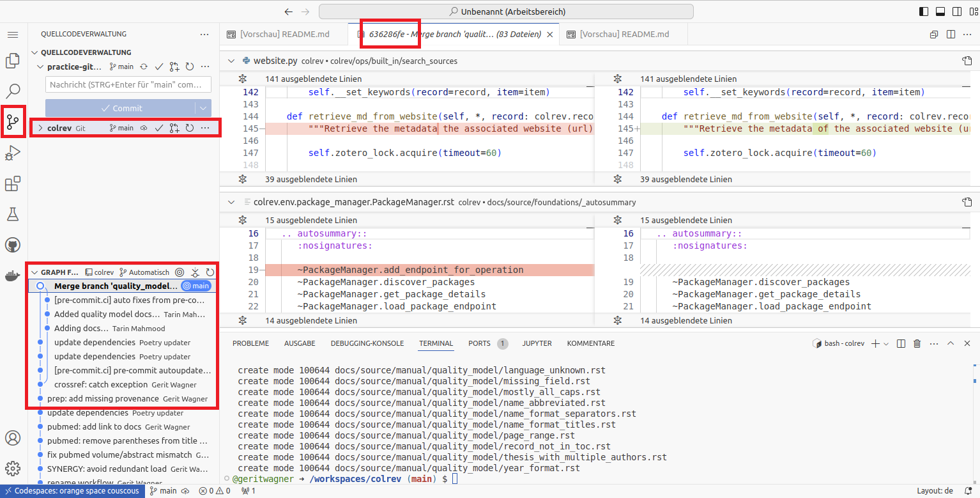Open the GitHub view in activity bar
The height and width of the screenshot is (498, 980).
pos(13,245)
